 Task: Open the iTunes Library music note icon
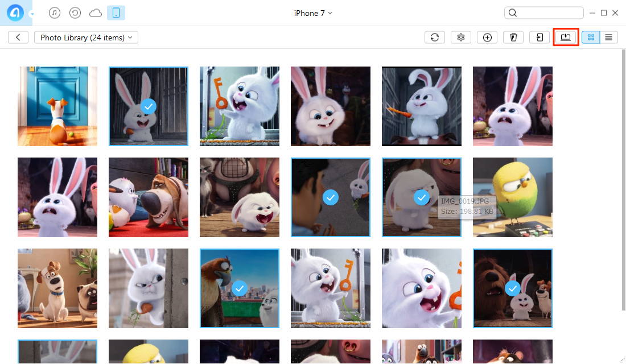point(55,13)
